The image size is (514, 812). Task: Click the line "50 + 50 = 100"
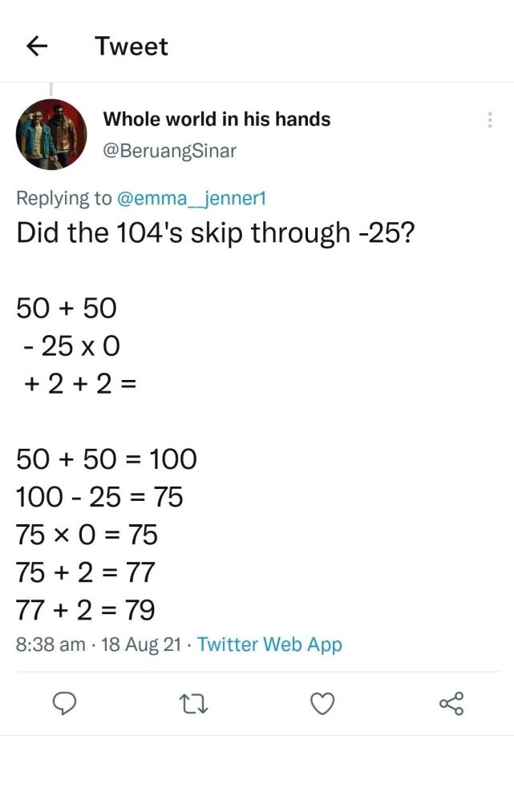click(107, 459)
